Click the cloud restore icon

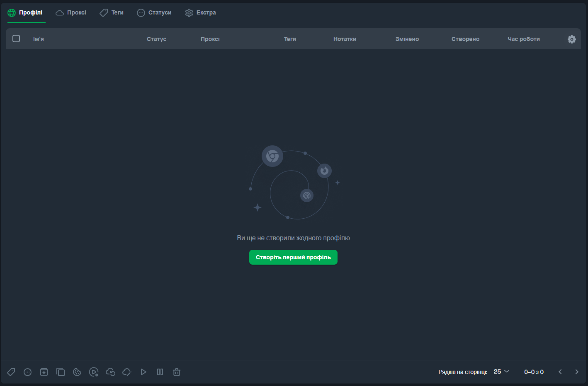tap(110, 372)
